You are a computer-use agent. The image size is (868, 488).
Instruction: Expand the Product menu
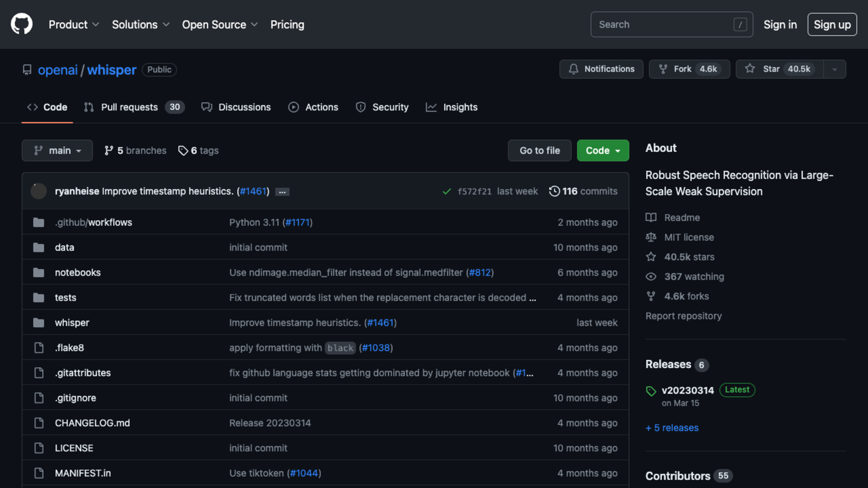point(74,24)
